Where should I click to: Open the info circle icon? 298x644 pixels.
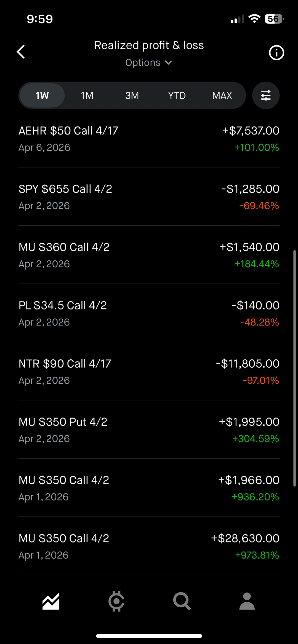tap(276, 53)
